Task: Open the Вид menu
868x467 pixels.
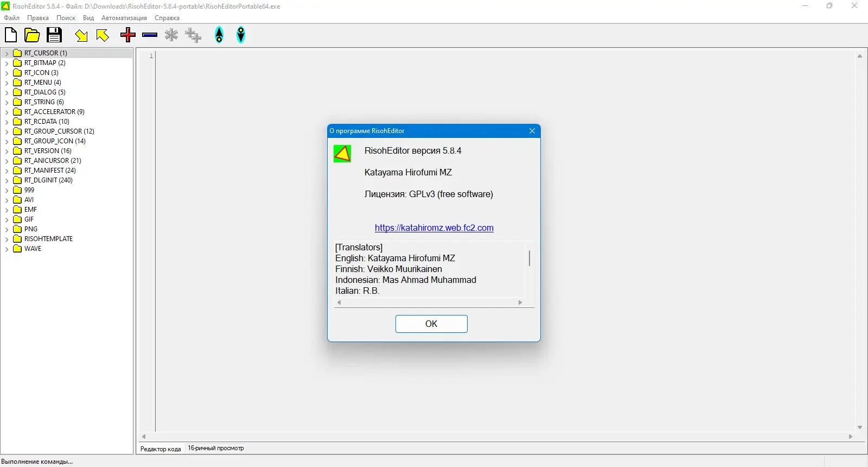Action: [88, 18]
